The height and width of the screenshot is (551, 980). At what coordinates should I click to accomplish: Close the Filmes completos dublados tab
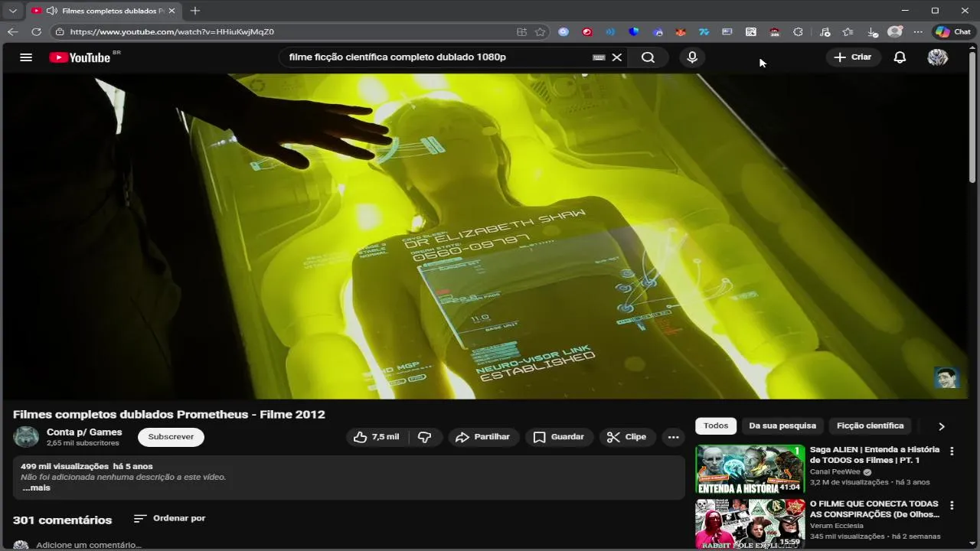[x=171, y=11]
